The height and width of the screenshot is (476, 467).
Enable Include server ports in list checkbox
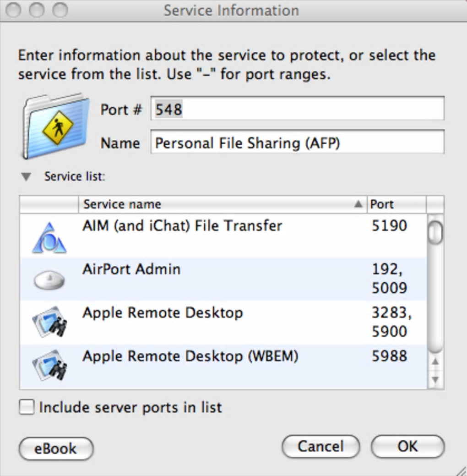[27, 407]
